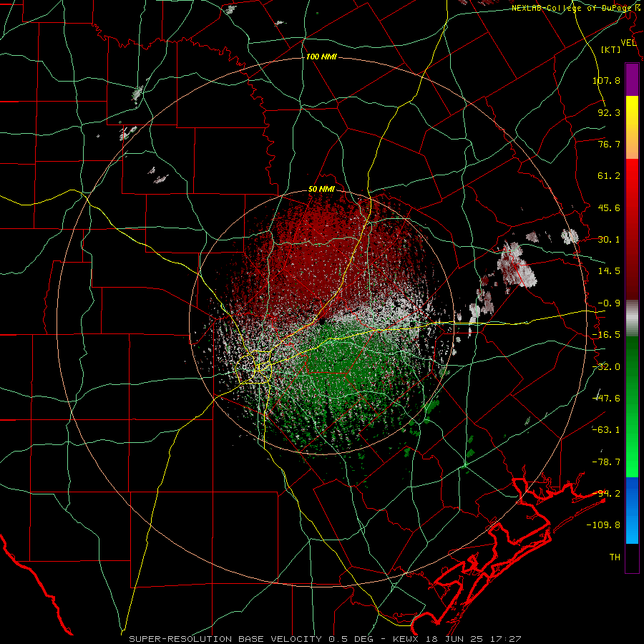Select the -78.7 velocity scale value
Screen dimensions: 644x644
[606, 462]
